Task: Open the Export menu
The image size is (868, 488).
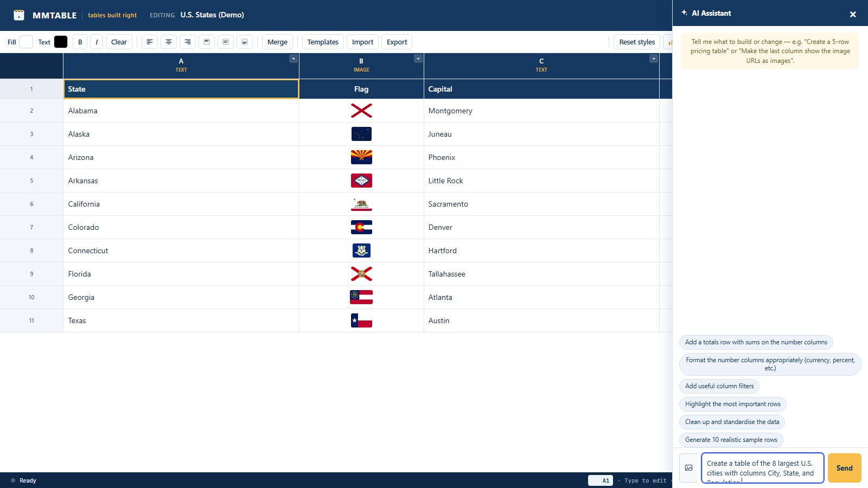Action: click(397, 42)
